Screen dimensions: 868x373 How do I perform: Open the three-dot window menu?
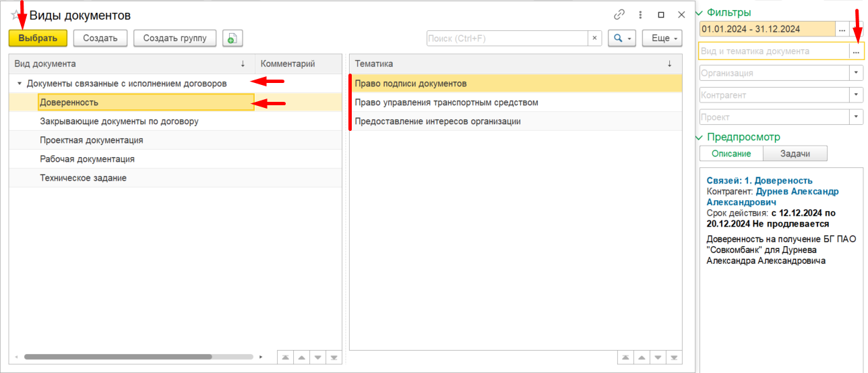pos(640,15)
